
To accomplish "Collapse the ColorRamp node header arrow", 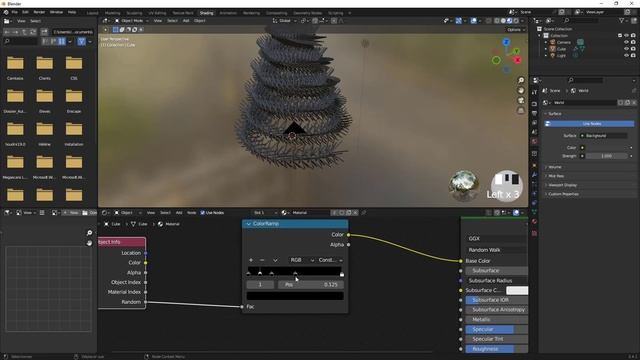I will [249, 224].
